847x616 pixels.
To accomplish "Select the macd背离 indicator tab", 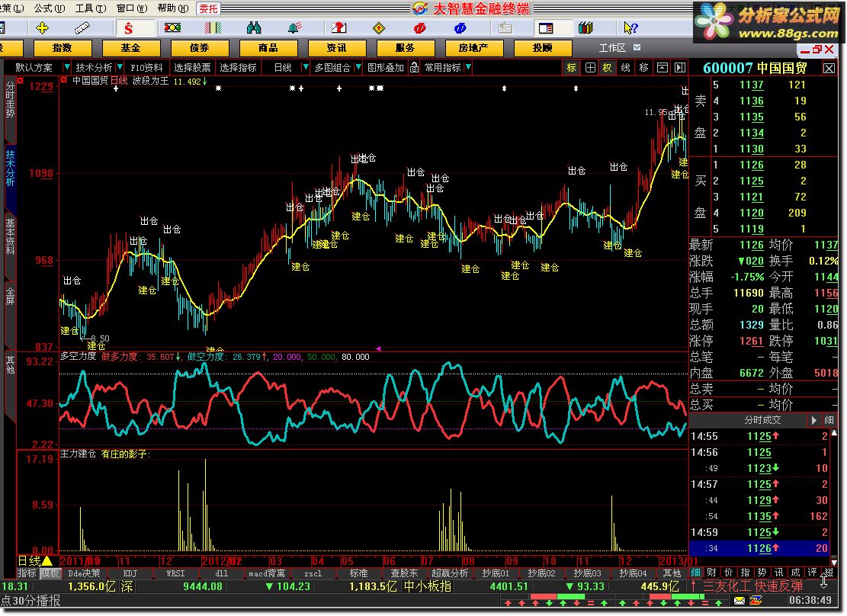I will click(267, 573).
